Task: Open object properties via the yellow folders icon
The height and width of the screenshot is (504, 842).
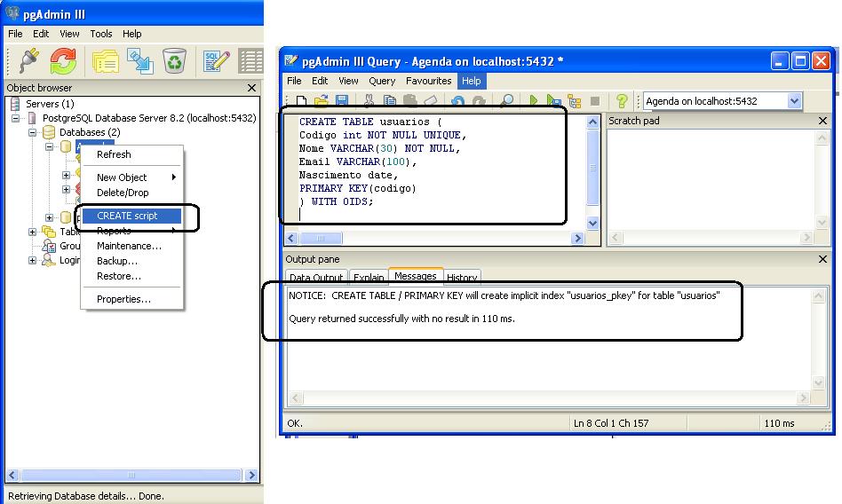Action: 105,61
